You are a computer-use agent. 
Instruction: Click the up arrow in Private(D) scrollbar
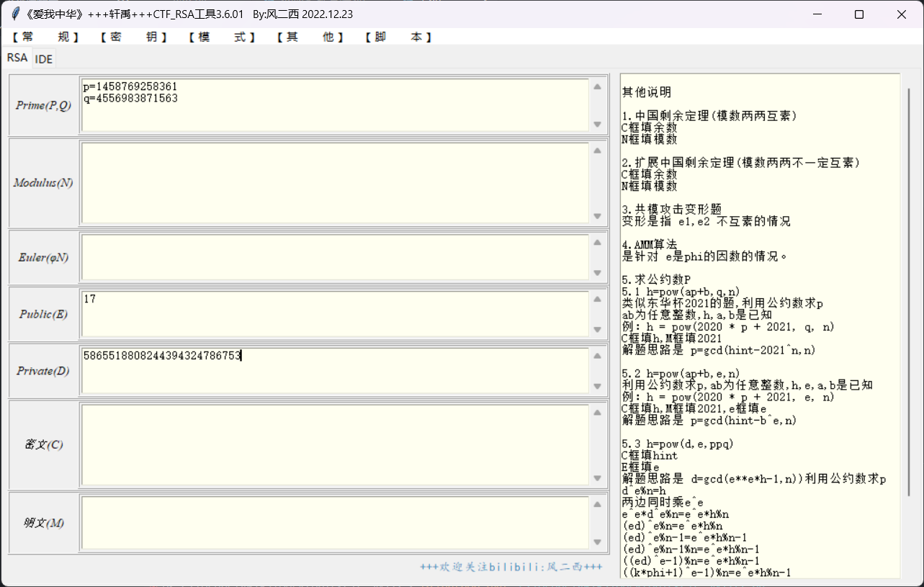597,356
